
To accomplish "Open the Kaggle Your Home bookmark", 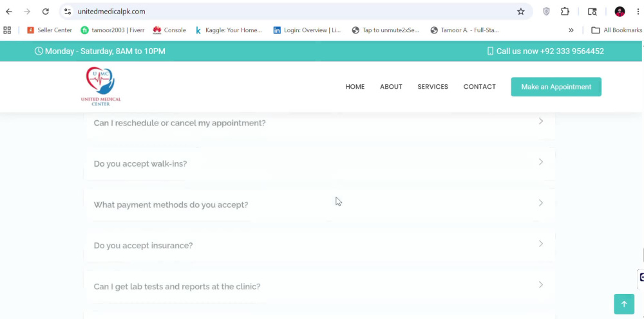I will click(x=229, y=30).
